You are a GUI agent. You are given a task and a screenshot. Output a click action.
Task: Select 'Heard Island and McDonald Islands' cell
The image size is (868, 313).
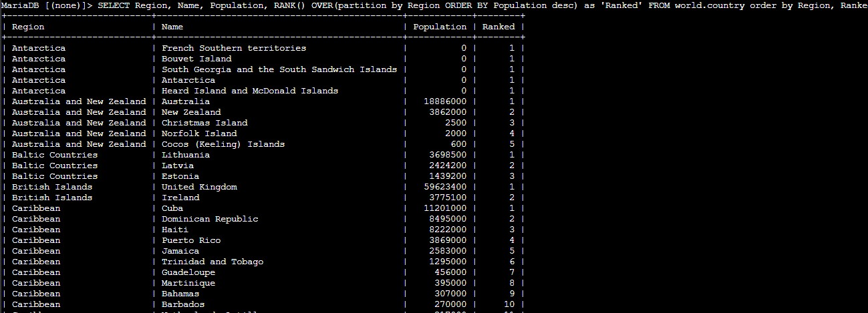point(250,91)
